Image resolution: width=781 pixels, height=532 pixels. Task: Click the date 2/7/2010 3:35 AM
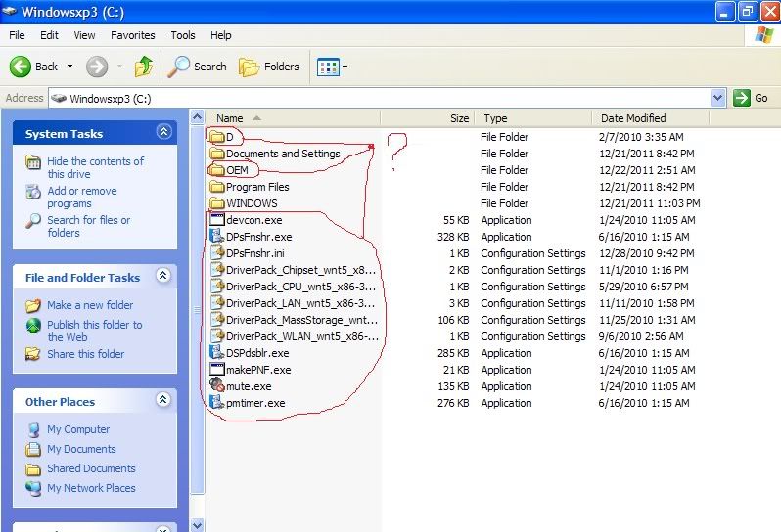point(641,137)
